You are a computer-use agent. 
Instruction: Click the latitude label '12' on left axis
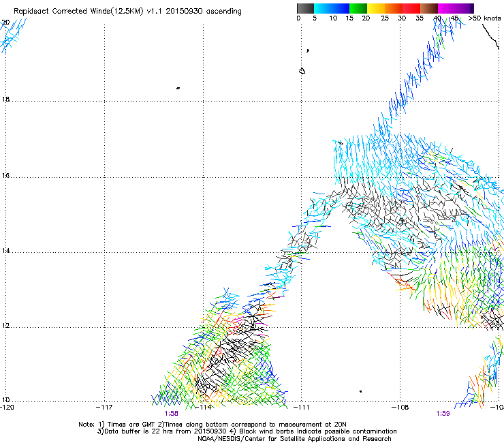5,325
